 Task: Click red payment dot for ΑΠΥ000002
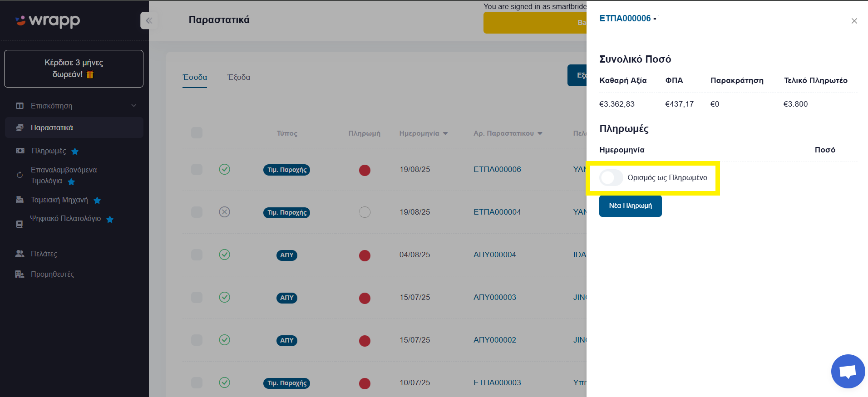coord(365,341)
